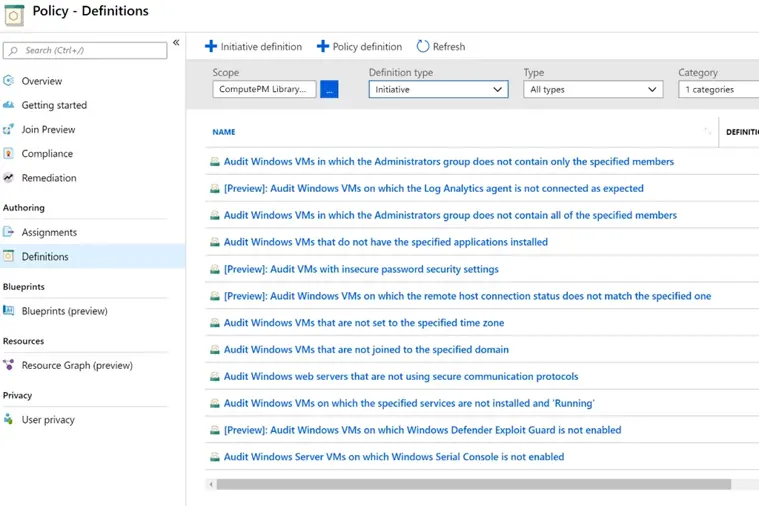Open the Compliance section

pos(47,153)
